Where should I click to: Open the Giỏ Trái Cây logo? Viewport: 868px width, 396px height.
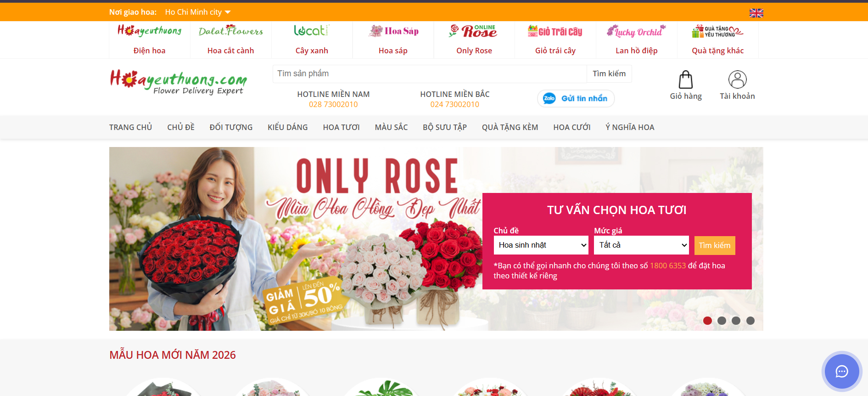[x=555, y=31]
